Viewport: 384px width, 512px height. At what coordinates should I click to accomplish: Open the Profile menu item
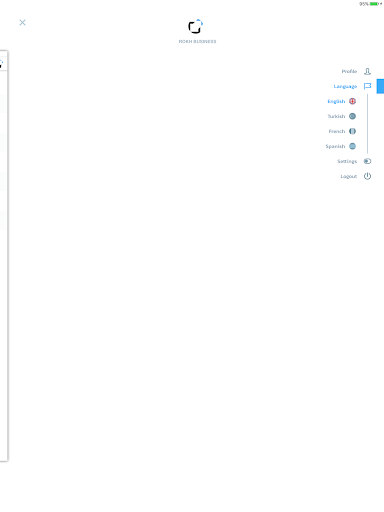point(349,71)
